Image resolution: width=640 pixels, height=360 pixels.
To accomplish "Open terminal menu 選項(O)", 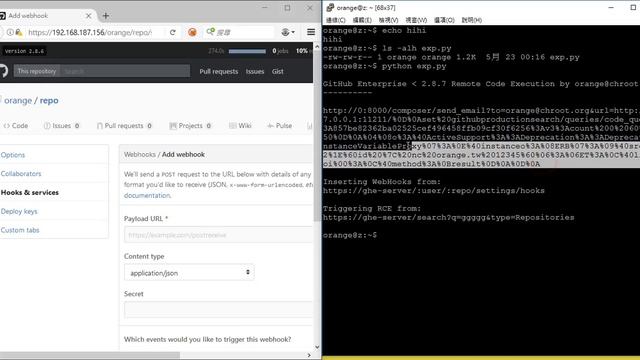I will [444, 20].
